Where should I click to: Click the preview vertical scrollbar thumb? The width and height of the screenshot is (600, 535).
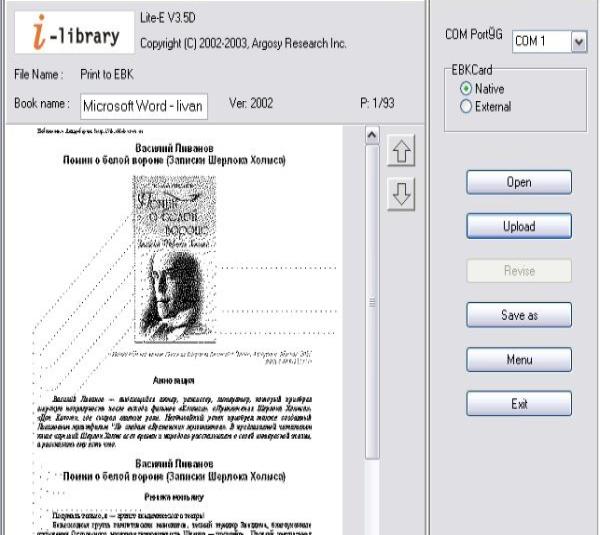(x=372, y=302)
